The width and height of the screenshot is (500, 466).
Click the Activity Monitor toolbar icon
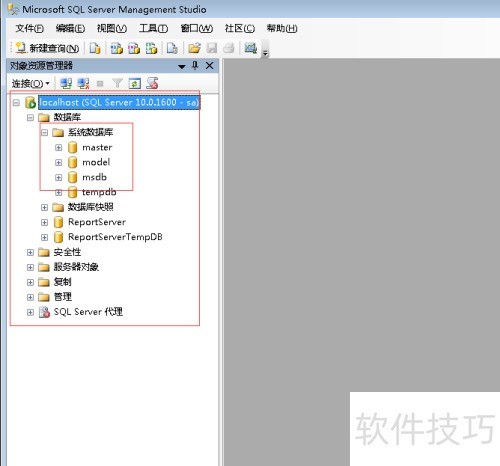point(251,48)
